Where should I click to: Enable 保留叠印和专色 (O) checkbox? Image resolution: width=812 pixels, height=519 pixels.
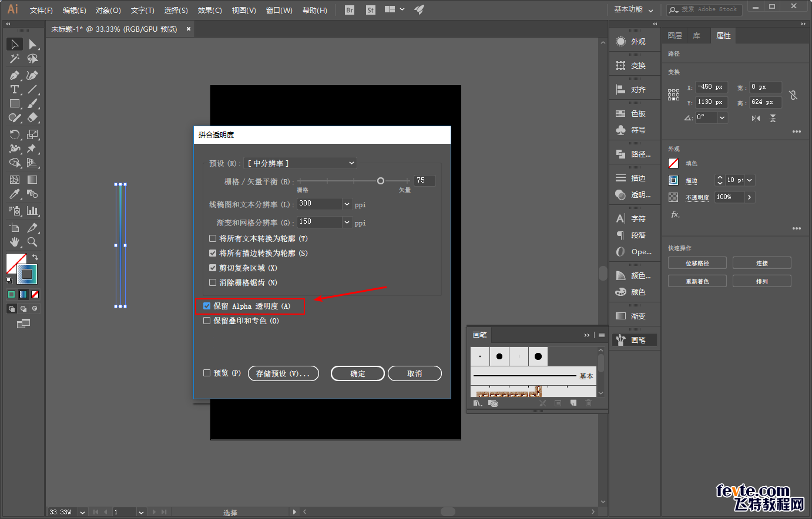pyautogui.click(x=207, y=321)
